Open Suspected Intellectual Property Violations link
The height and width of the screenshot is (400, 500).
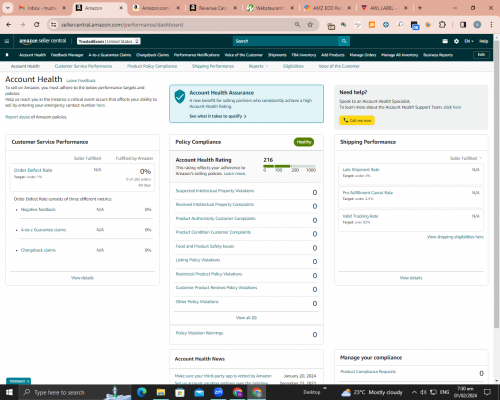point(215,191)
